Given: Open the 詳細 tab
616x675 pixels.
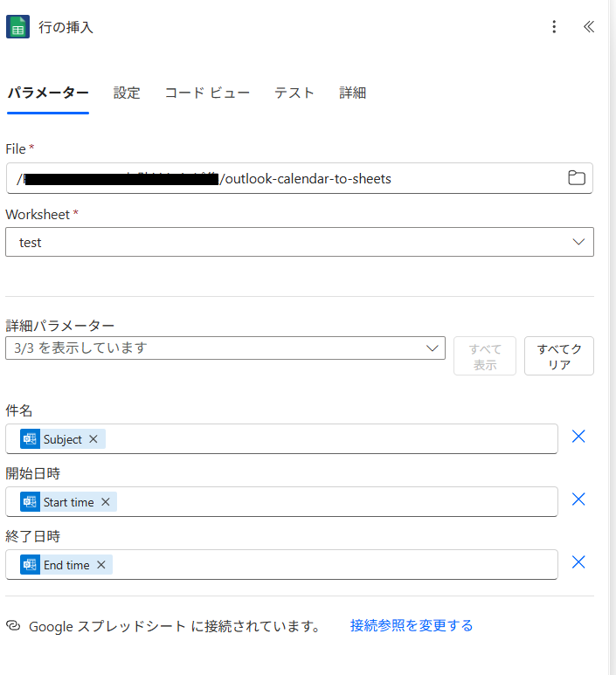Looking at the screenshot, I should tap(353, 93).
